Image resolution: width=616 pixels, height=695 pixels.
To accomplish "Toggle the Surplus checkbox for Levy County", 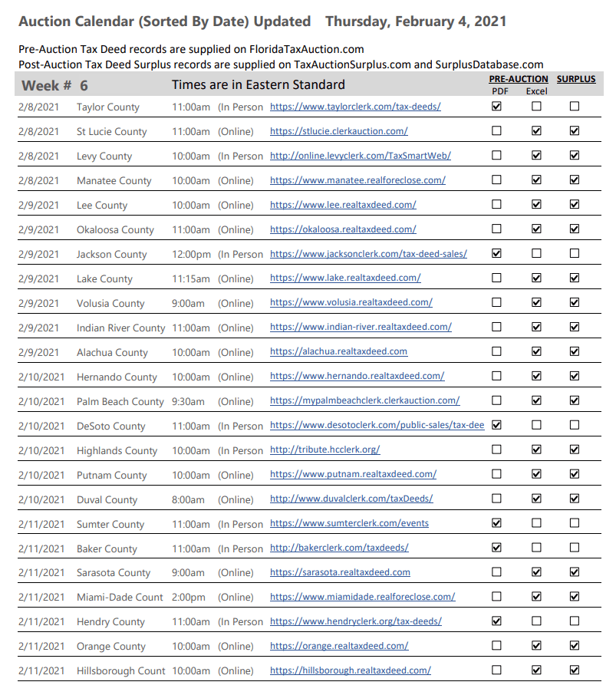I will 575,155.
